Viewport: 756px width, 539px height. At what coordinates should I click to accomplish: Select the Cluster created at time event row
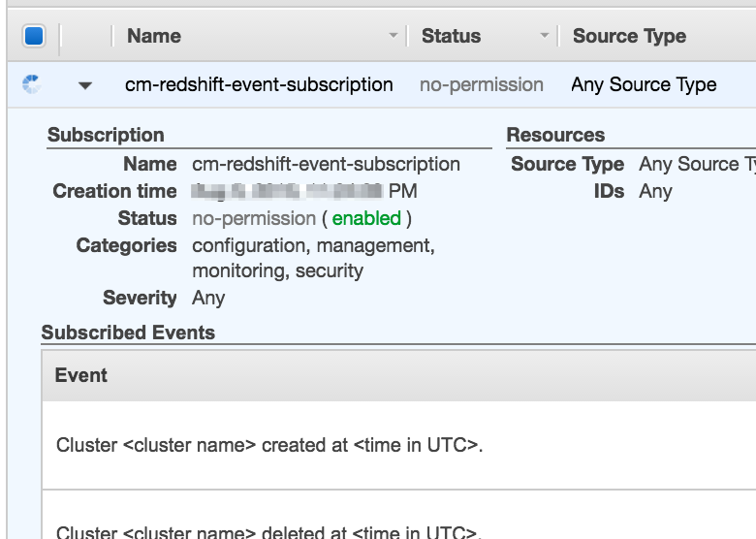(x=398, y=445)
